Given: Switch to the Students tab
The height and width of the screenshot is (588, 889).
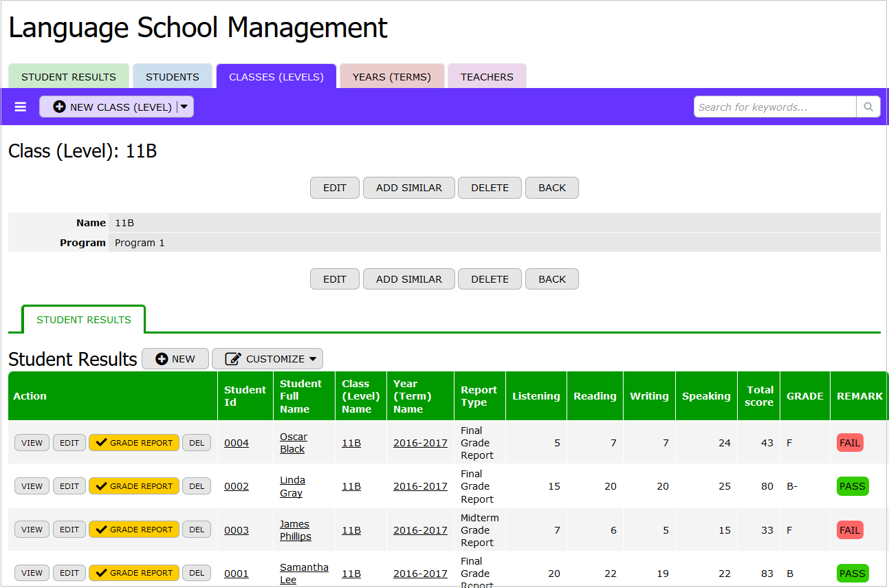Looking at the screenshot, I should pyautogui.click(x=173, y=77).
